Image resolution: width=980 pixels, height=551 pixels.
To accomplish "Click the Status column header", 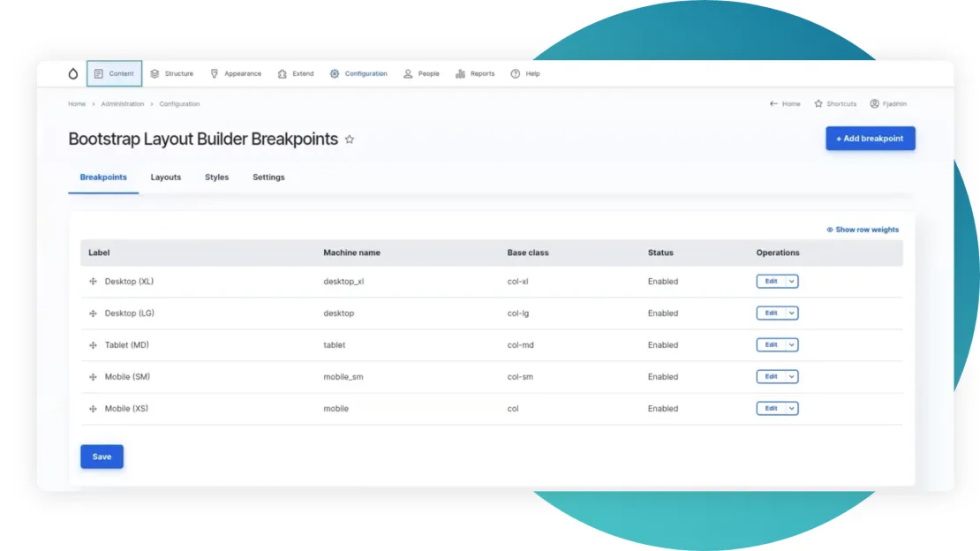I will click(660, 253).
